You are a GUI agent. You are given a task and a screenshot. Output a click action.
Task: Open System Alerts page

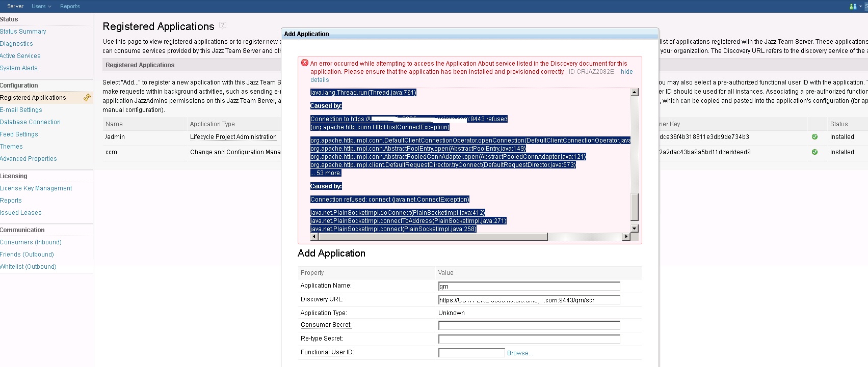(x=19, y=68)
